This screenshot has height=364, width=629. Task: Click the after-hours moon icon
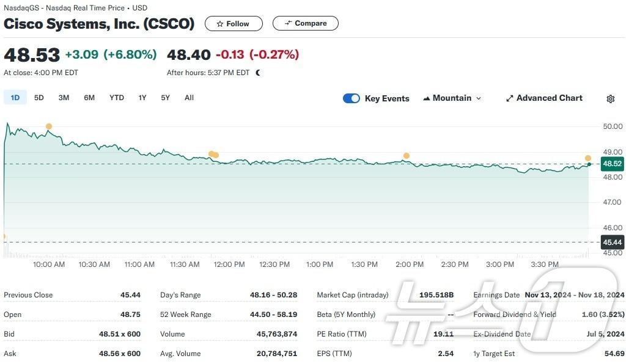[258, 73]
